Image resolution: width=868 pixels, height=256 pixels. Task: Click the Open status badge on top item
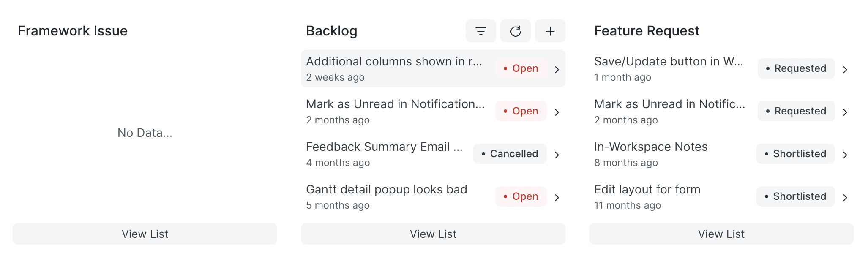[x=521, y=68]
